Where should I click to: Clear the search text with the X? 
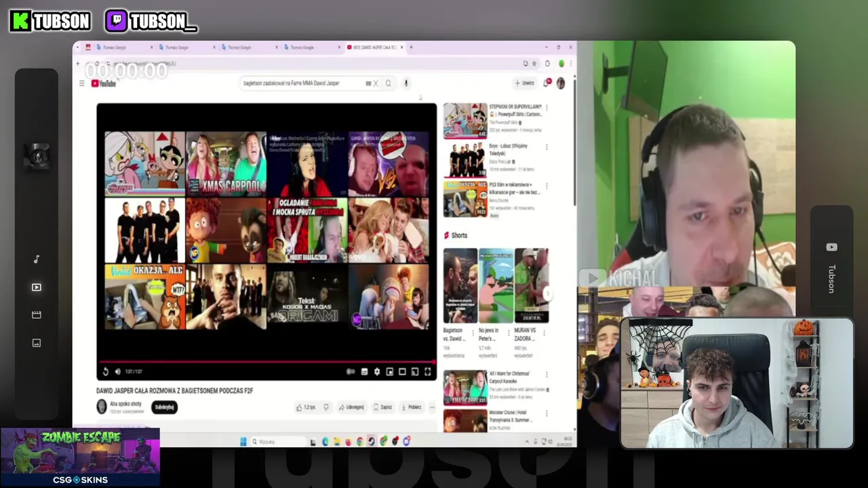[376, 83]
